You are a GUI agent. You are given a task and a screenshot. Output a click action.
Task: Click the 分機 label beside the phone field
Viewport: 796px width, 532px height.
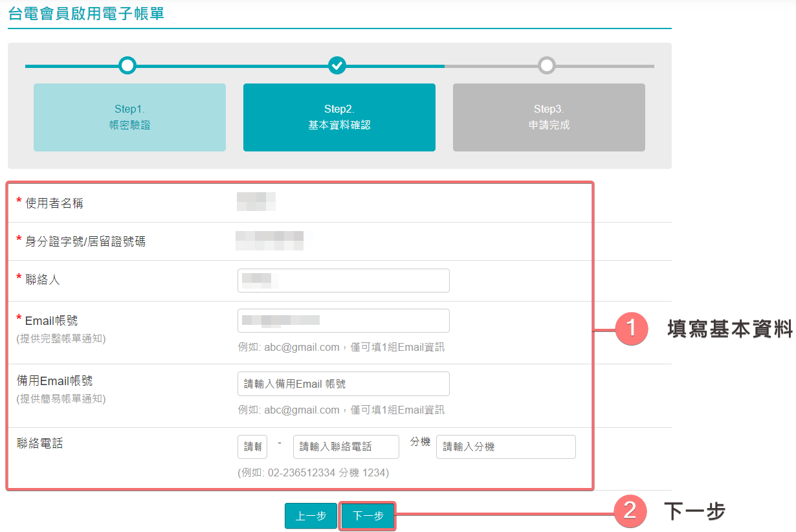421,442
